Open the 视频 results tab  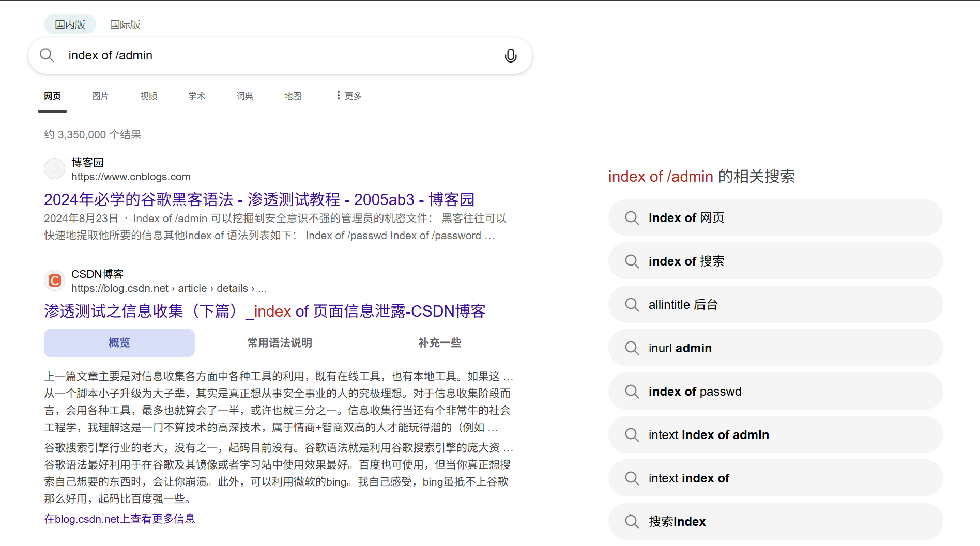coord(148,96)
